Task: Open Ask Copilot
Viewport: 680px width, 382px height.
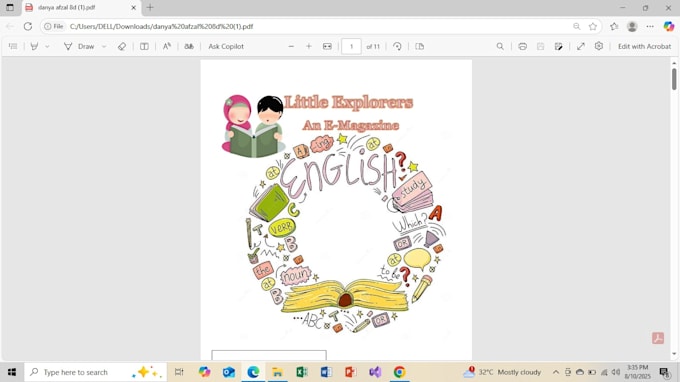Action: [x=226, y=46]
